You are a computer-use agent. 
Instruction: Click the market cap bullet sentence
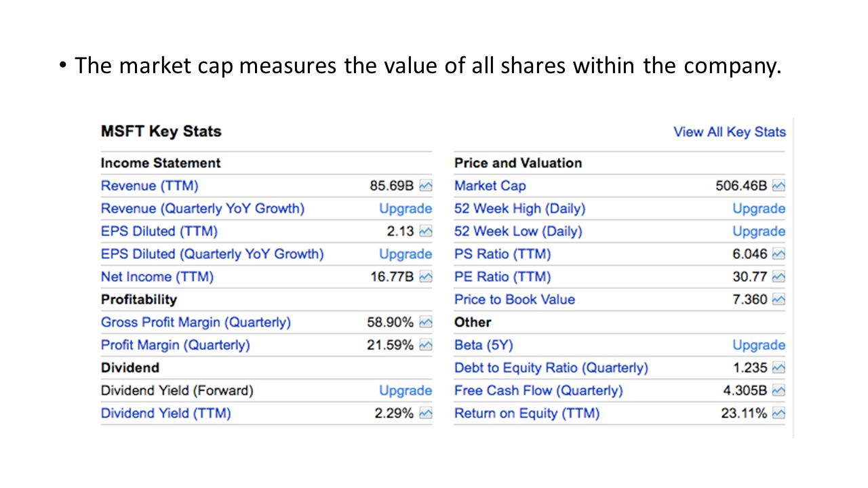click(x=428, y=66)
